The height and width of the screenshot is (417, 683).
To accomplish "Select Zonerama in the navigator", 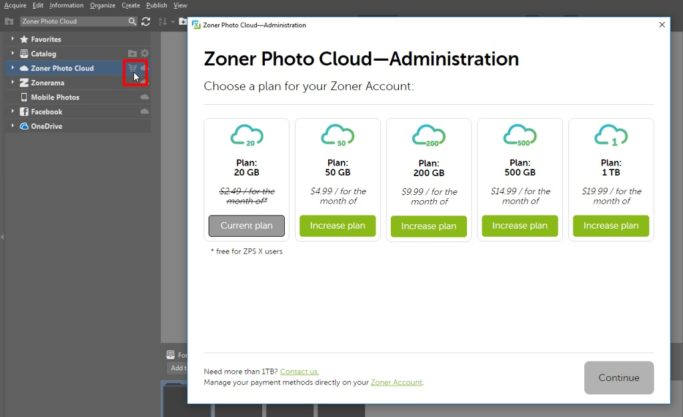I will (47, 83).
